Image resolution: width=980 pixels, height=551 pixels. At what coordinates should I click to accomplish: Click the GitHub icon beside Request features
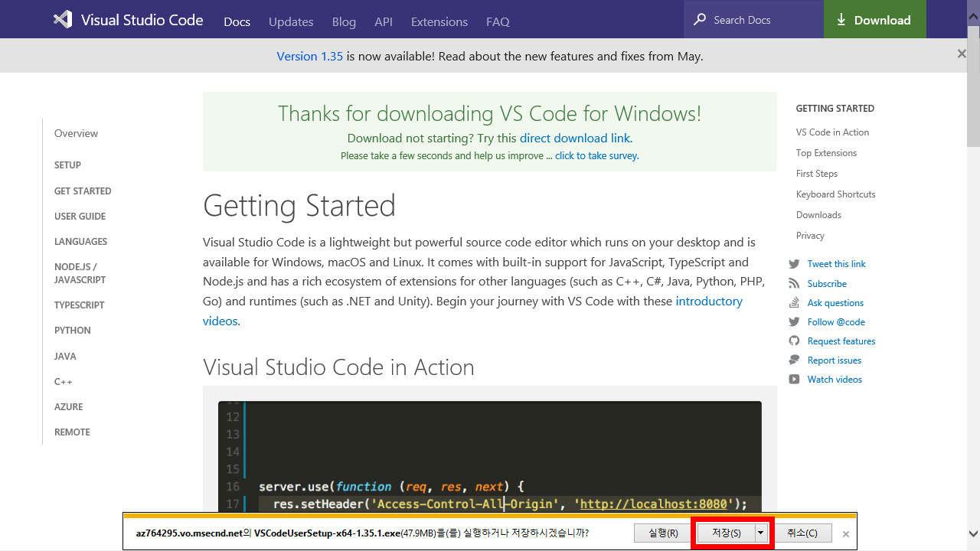coord(794,341)
